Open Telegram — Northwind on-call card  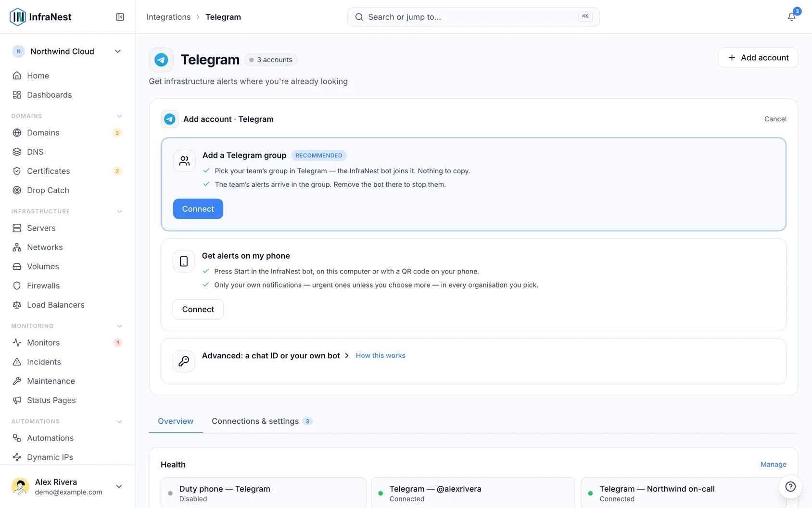point(684,493)
